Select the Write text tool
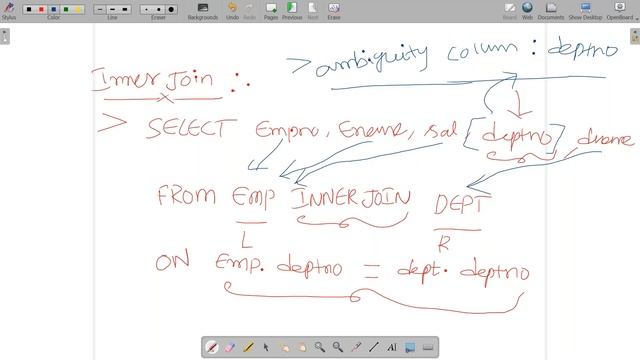 [392, 347]
